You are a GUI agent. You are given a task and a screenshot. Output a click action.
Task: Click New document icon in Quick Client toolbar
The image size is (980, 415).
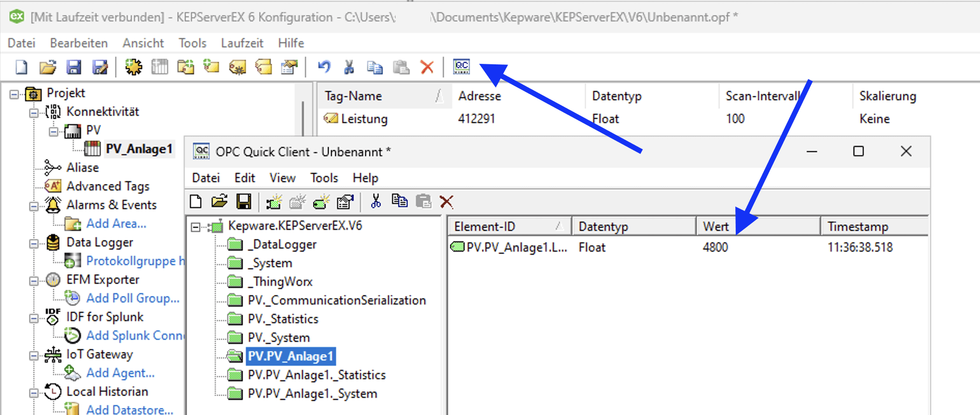(x=195, y=201)
